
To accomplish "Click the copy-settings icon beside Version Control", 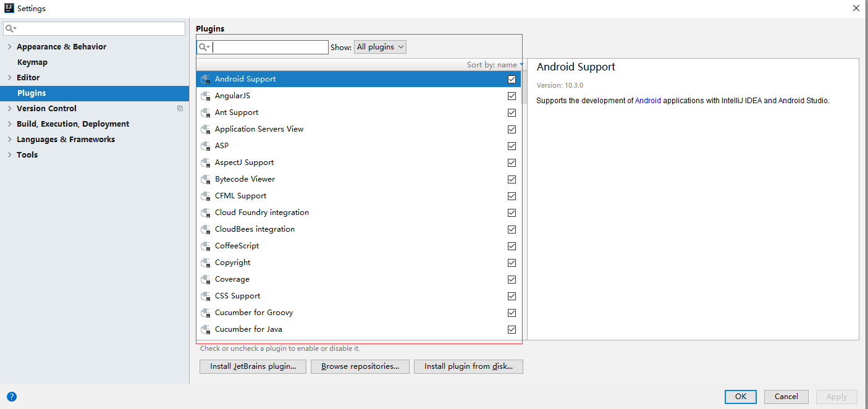I will point(180,108).
